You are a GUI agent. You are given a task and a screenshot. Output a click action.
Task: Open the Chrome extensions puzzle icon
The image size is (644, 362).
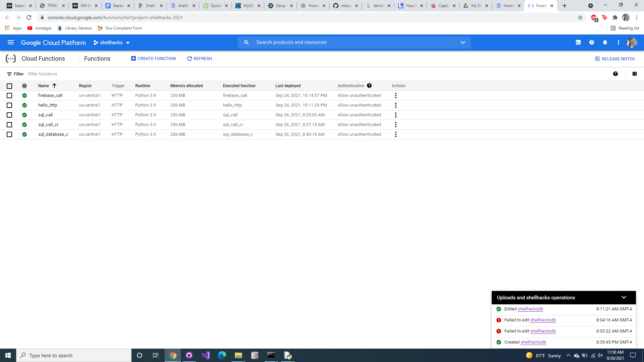[615, 17]
